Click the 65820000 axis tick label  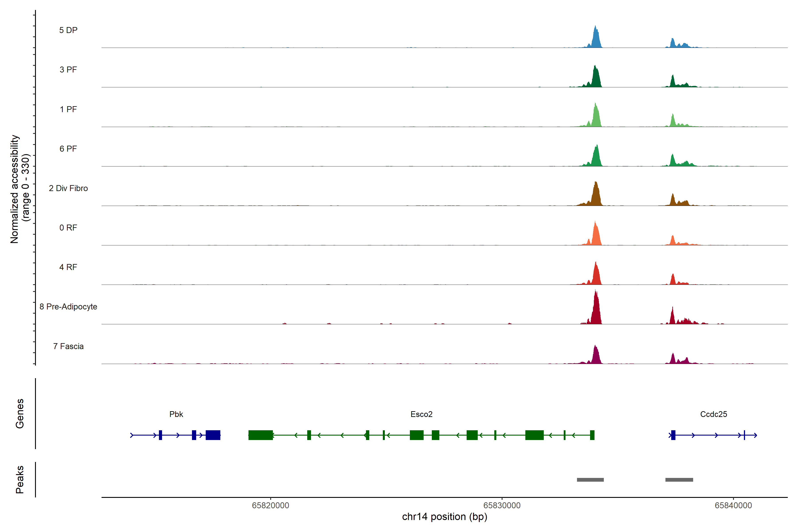pyautogui.click(x=270, y=506)
